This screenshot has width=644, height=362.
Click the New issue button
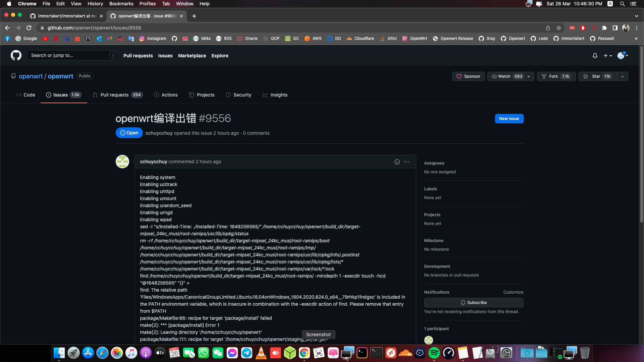(x=509, y=118)
